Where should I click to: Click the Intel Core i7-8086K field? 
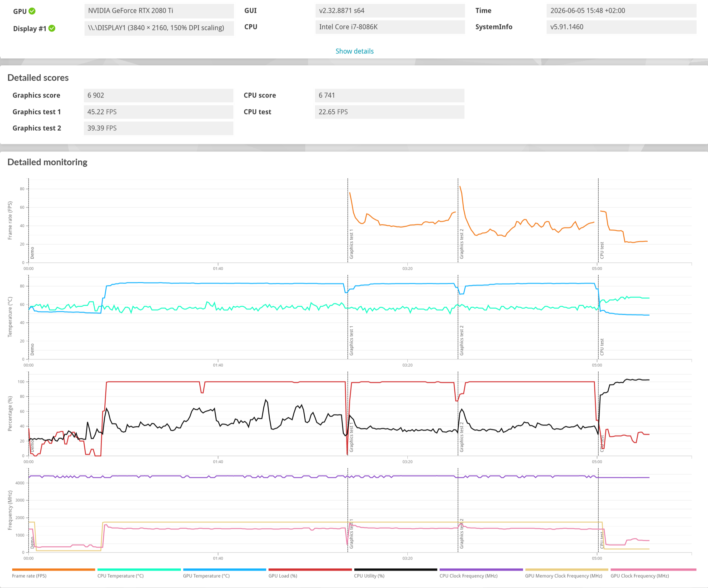390,27
